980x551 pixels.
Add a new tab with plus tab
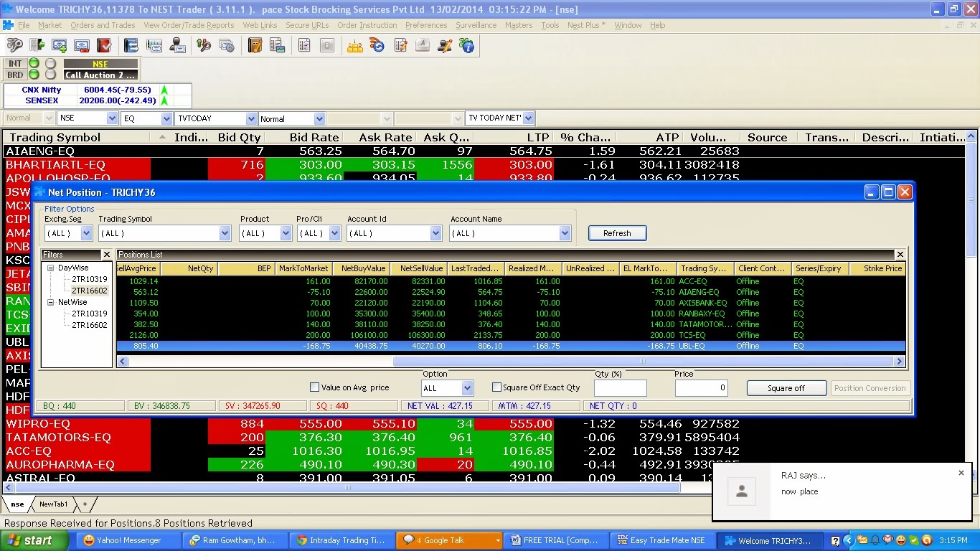coord(85,504)
